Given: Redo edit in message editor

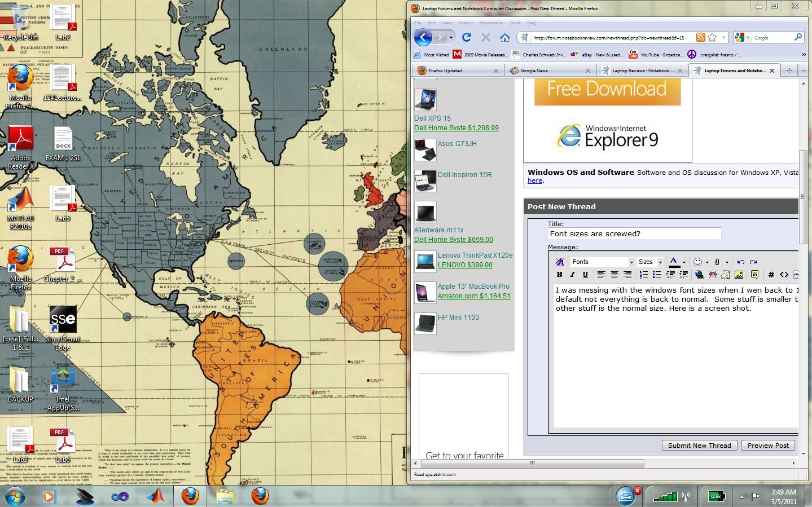Looking at the screenshot, I should [x=753, y=262].
